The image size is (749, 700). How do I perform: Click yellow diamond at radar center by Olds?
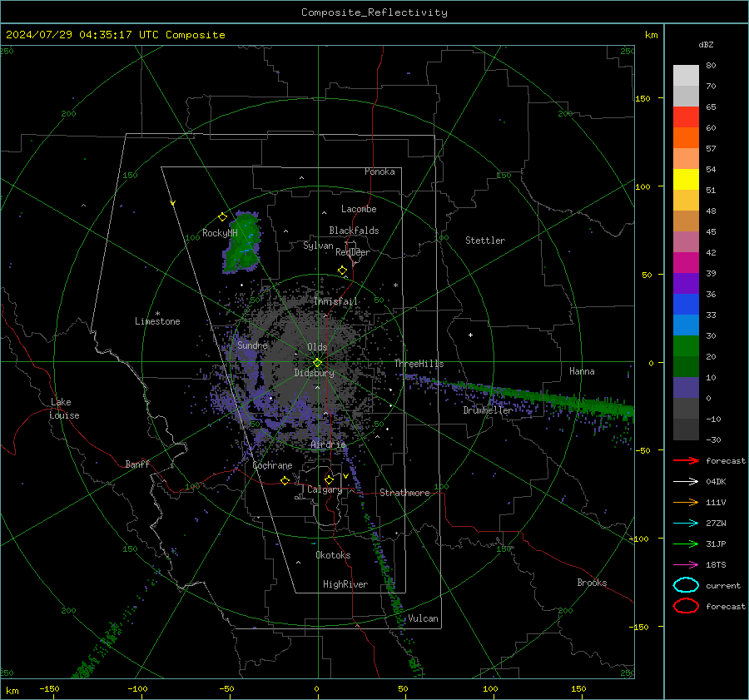(317, 363)
